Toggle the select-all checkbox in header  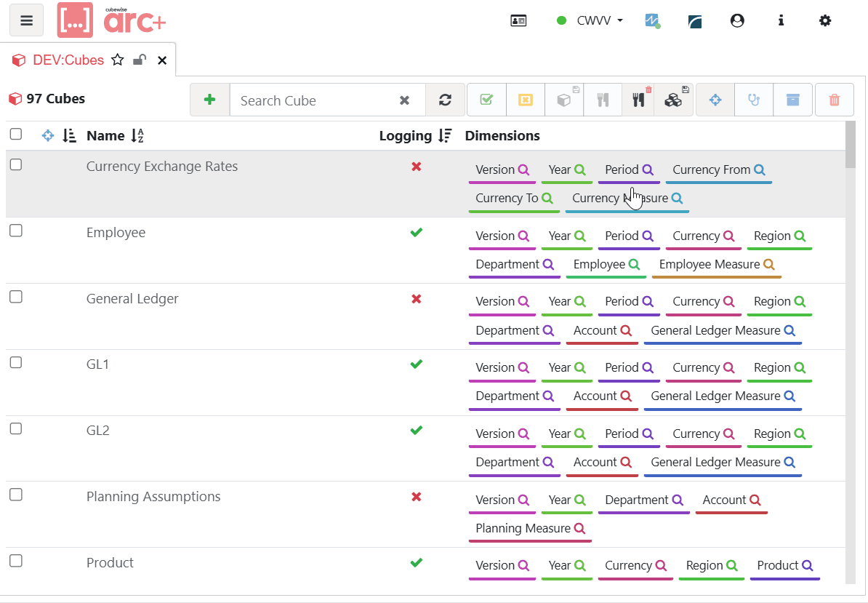[x=16, y=135]
